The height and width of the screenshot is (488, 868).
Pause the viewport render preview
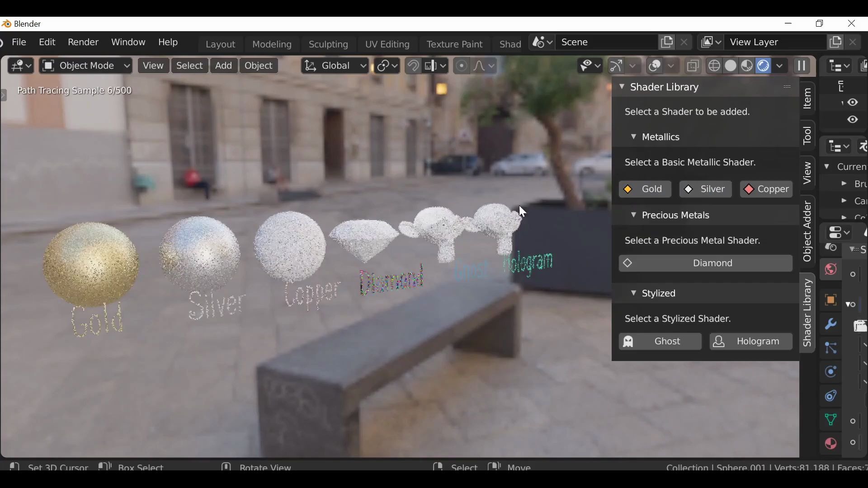point(803,66)
